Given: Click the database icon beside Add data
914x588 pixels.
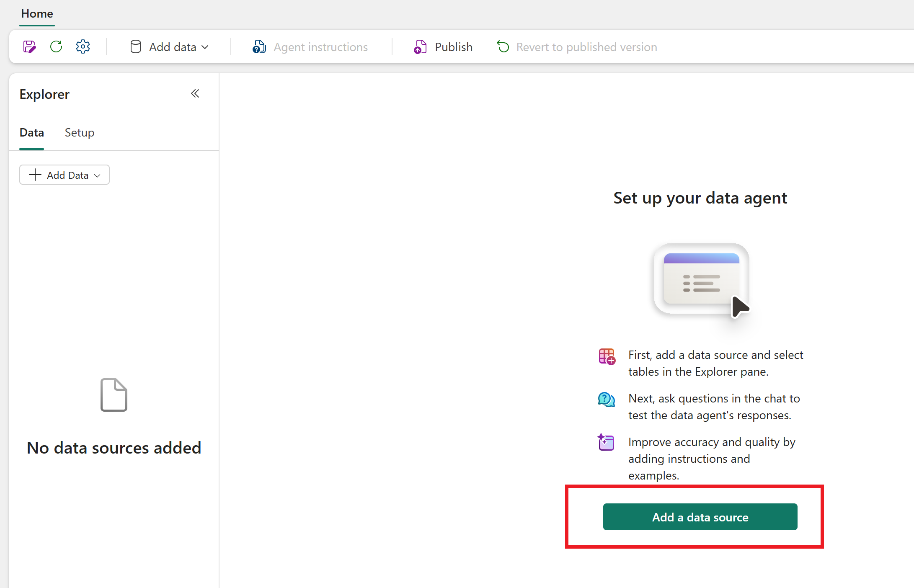Looking at the screenshot, I should (x=135, y=46).
